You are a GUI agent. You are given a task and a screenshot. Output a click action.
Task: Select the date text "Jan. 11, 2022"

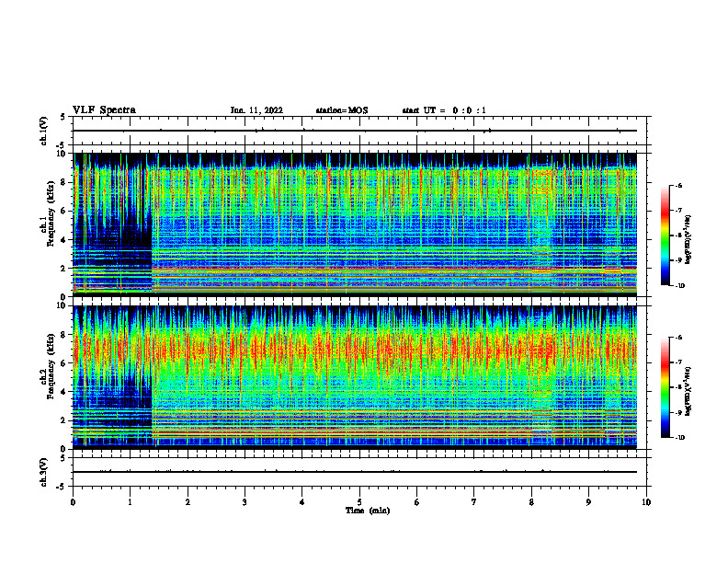[x=256, y=110]
